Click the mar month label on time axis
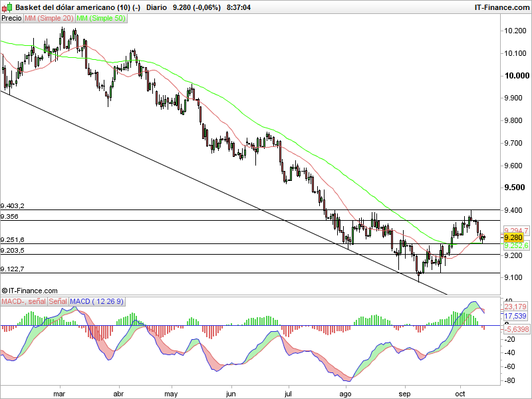532x399 pixels. 59,394
